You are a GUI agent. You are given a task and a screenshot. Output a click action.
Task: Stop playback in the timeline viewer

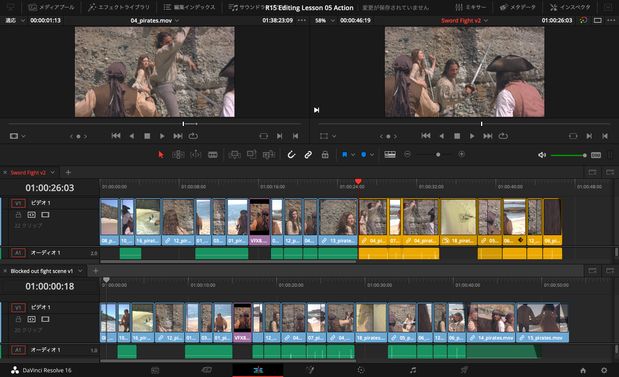(x=457, y=136)
